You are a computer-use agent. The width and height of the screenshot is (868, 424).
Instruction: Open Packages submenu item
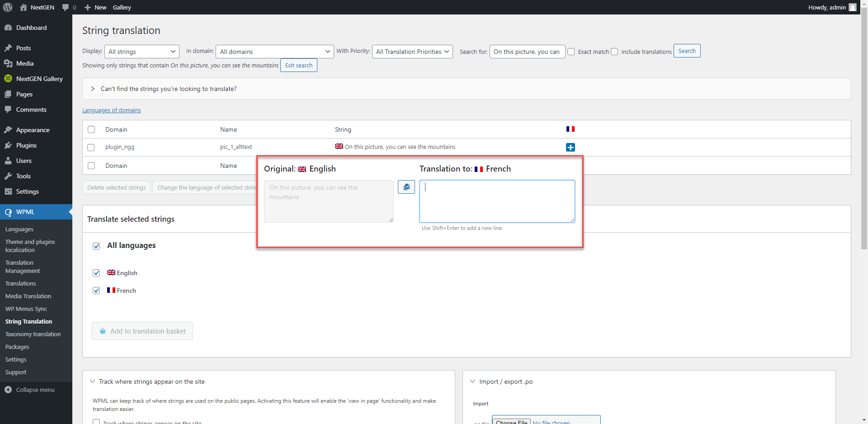pos(17,347)
